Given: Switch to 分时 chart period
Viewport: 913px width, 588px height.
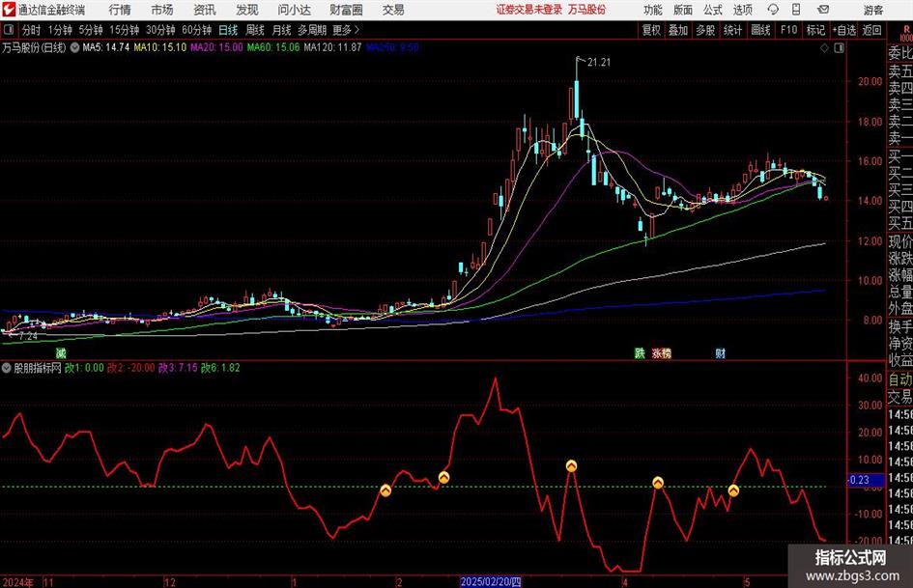Looking at the screenshot, I should point(32,30).
